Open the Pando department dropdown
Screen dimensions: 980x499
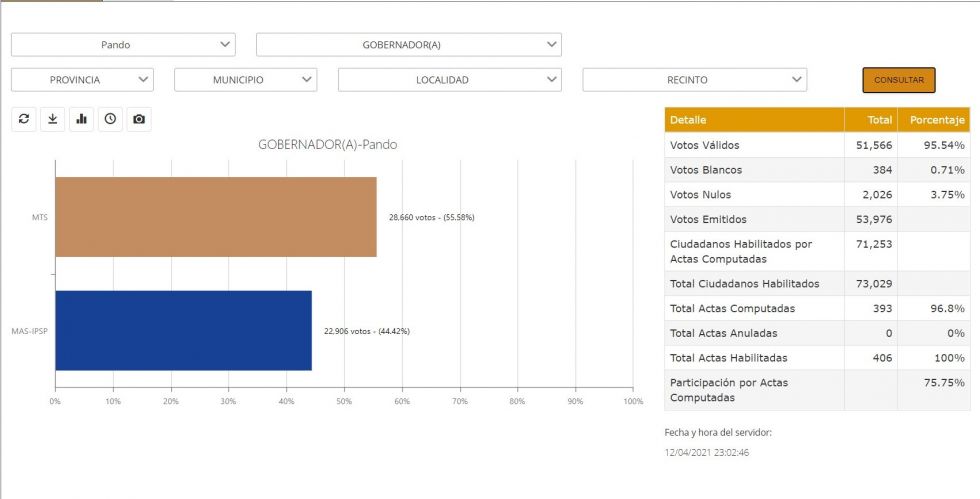[x=123, y=45]
